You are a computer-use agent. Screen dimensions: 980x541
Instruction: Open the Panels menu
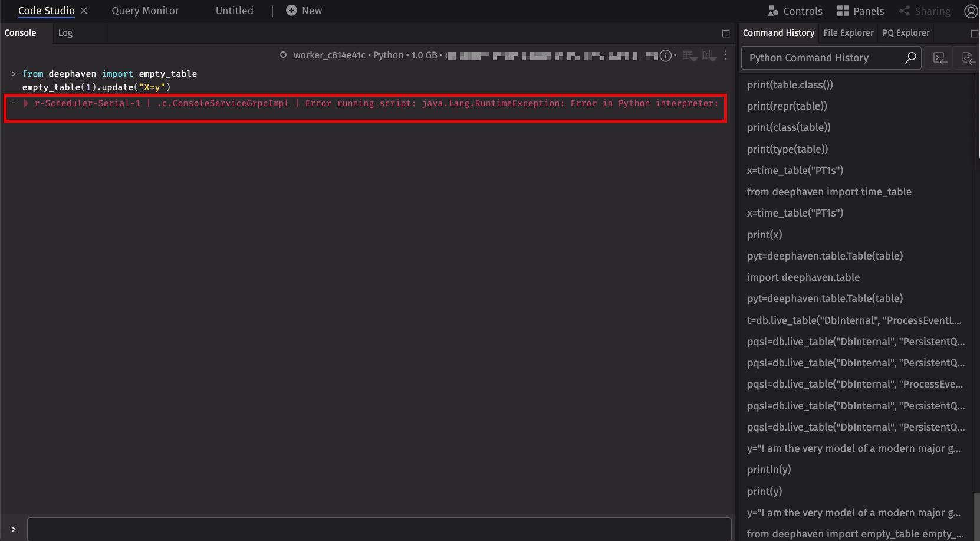click(860, 11)
